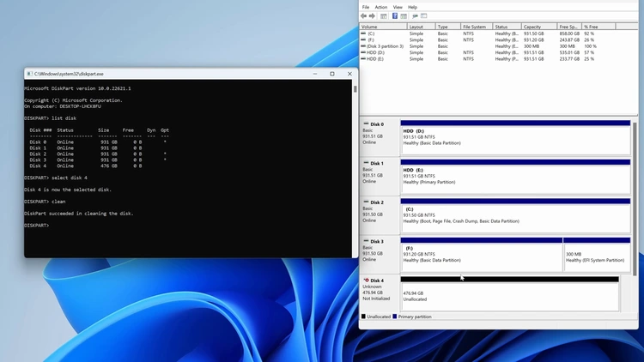Click the Disk 4 'Not Initialized' label
Image resolution: width=644 pixels, height=362 pixels.
376,299
